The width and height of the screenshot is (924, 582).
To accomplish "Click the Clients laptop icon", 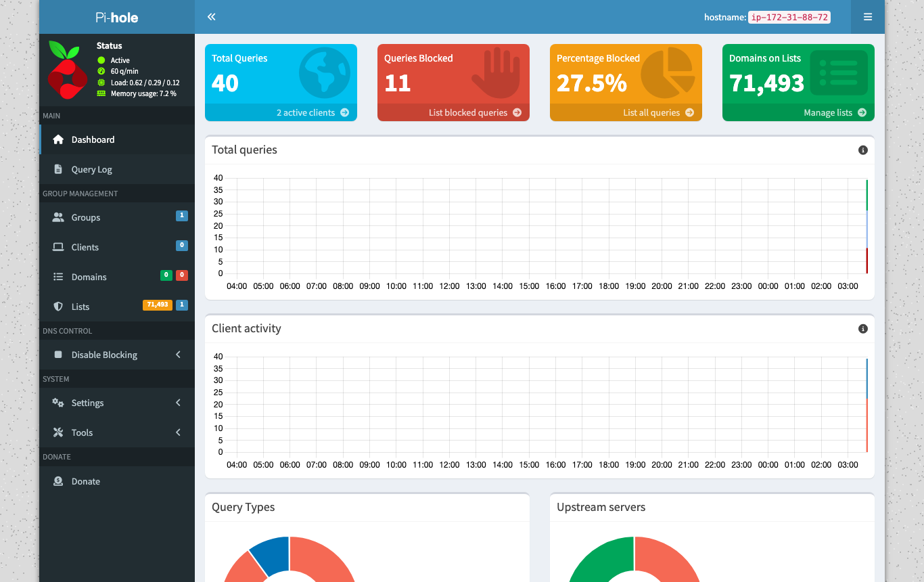I will point(58,247).
